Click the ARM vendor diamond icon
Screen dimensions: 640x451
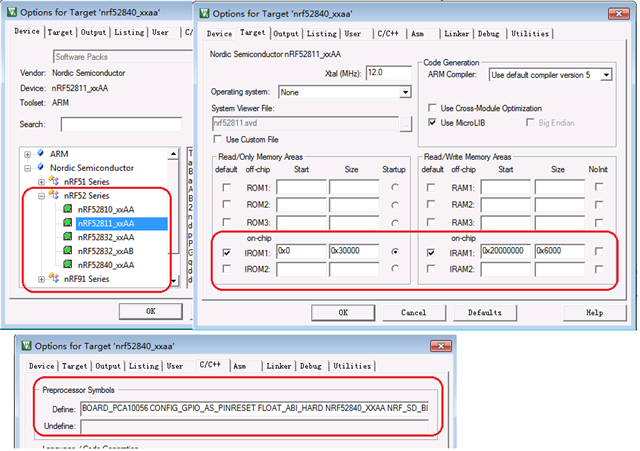point(40,153)
